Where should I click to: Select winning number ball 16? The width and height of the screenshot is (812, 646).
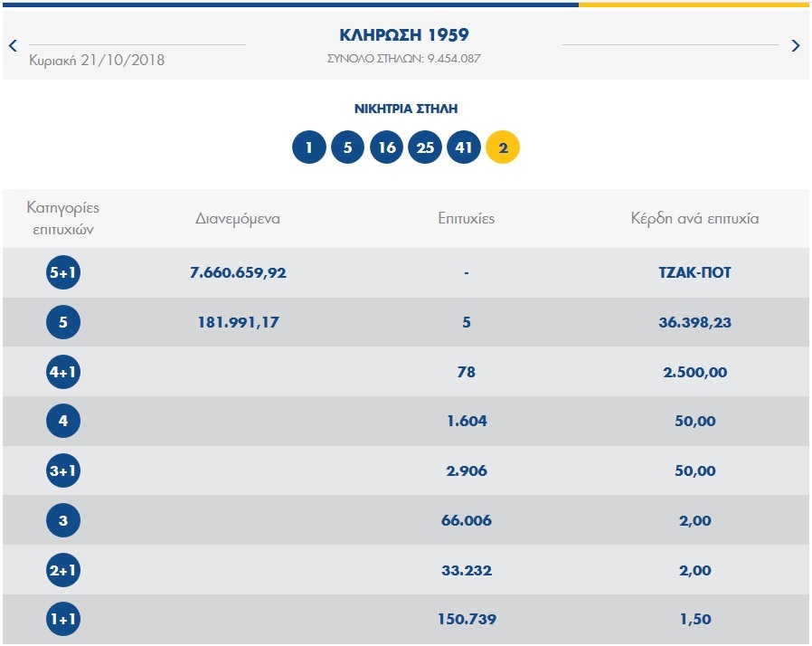(386, 147)
